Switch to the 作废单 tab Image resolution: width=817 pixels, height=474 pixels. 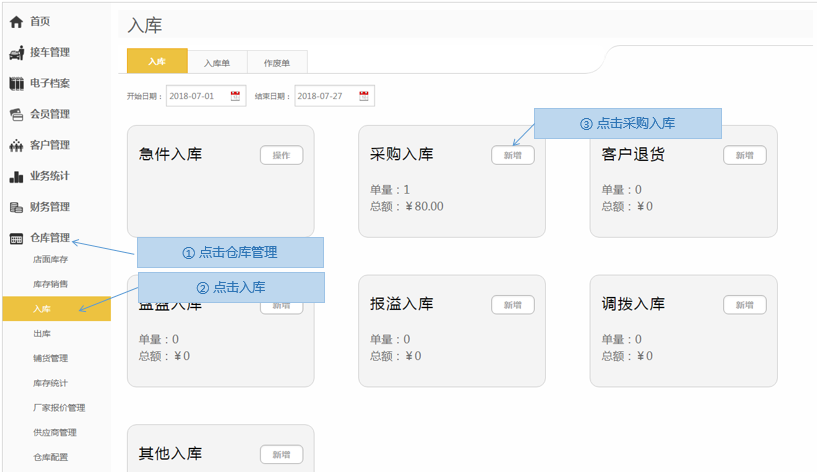(277, 62)
